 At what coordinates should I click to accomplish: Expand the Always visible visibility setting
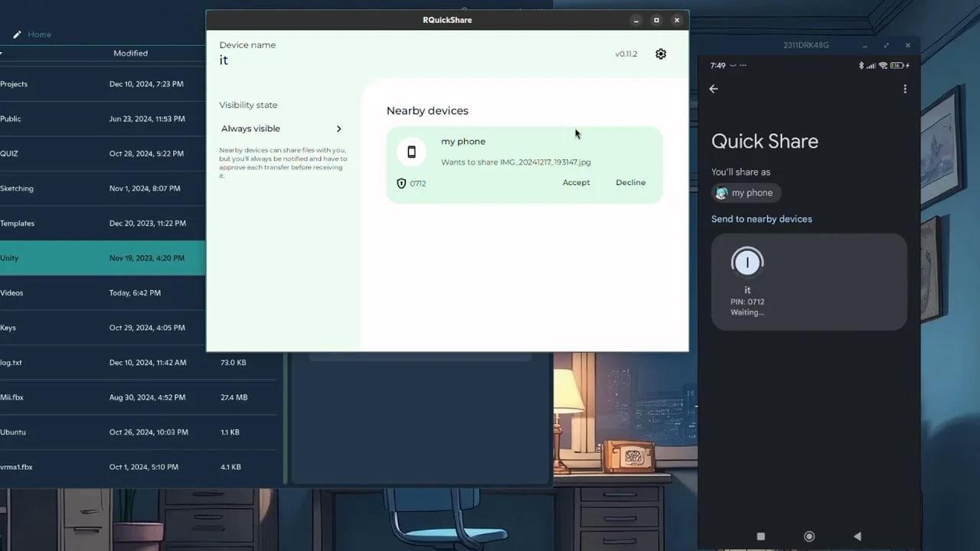click(x=281, y=128)
